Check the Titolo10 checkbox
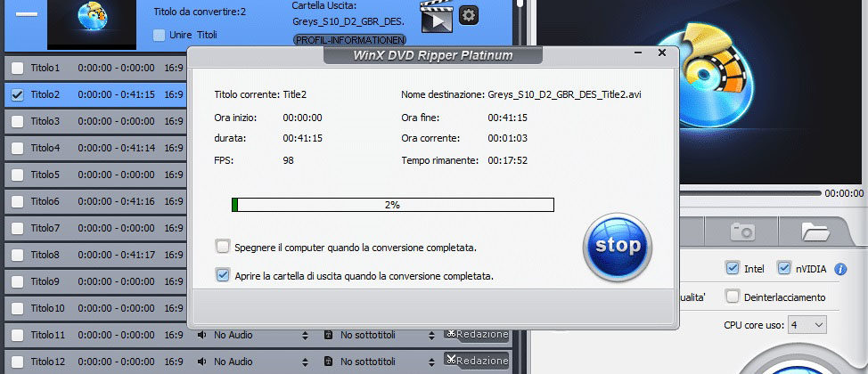 (x=18, y=308)
